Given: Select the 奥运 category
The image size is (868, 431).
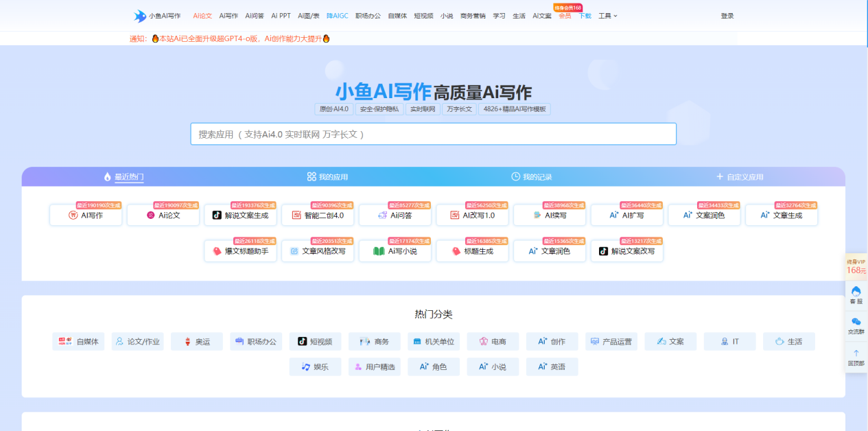Looking at the screenshot, I should [x=197, y=341].
